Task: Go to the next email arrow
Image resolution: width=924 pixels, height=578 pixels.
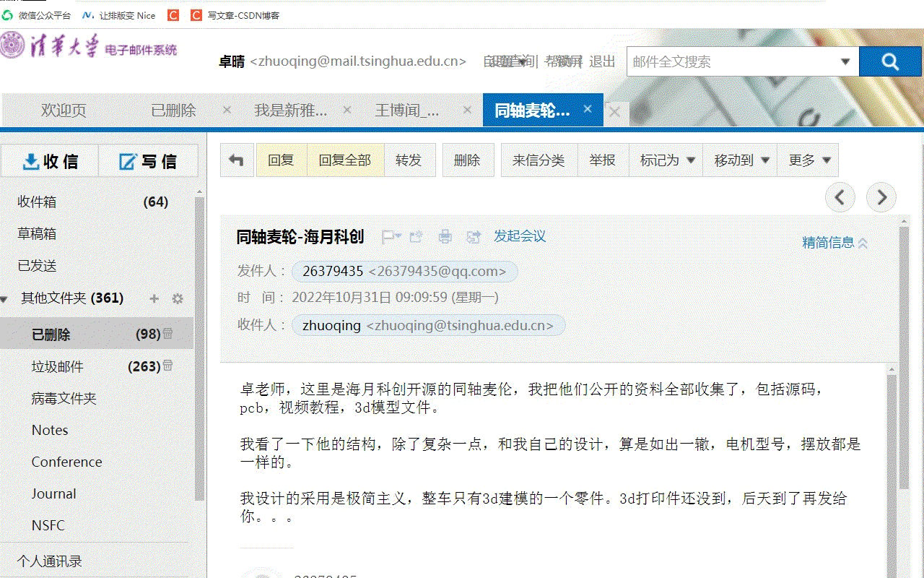Action: [881, 197]
